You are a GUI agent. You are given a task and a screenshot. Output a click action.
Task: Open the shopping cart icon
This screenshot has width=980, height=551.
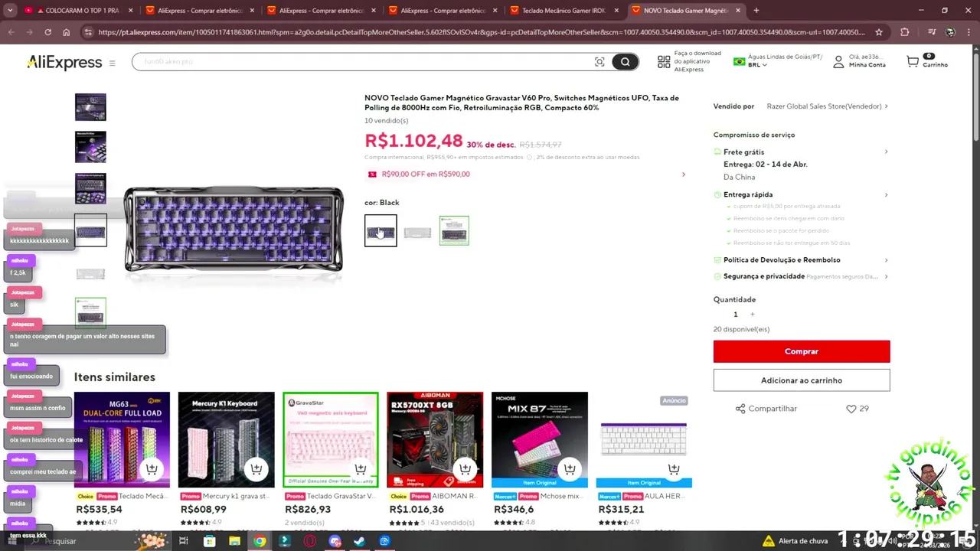point(913,61)
